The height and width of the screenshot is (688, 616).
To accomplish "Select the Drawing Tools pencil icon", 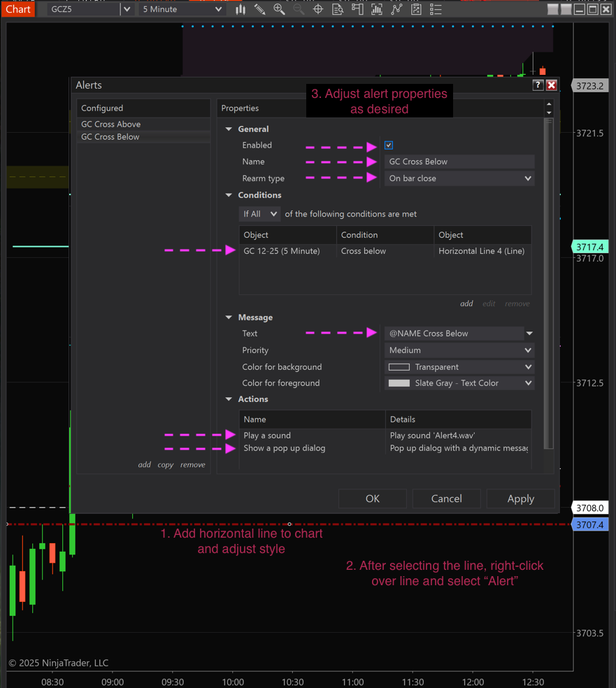I will (x=259, y=9).
